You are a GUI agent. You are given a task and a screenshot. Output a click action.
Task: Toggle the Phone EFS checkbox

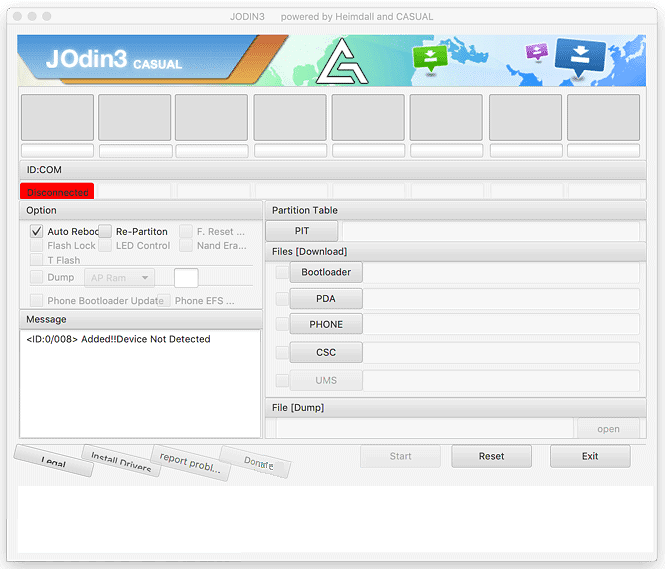coord(164,301)
